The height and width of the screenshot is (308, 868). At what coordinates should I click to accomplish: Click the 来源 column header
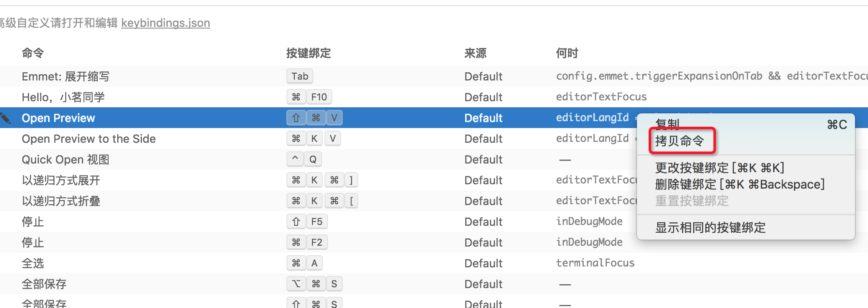(475, 53)
